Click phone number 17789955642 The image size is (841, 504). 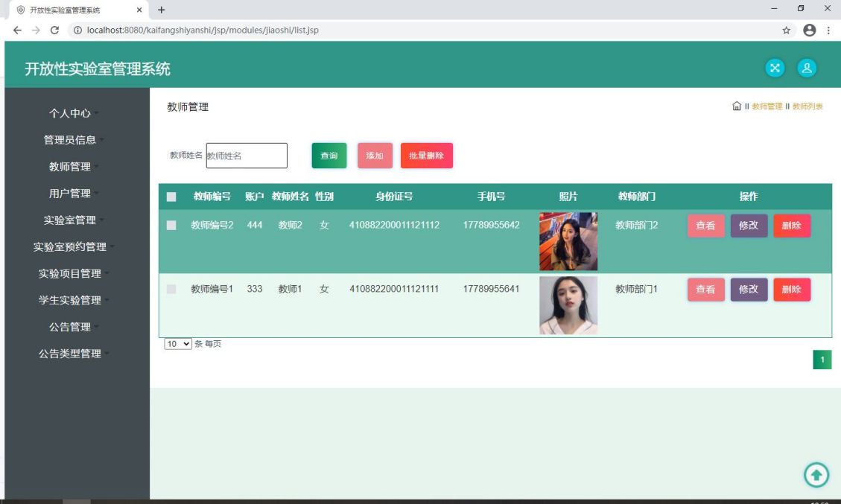[x=492, y=225]
